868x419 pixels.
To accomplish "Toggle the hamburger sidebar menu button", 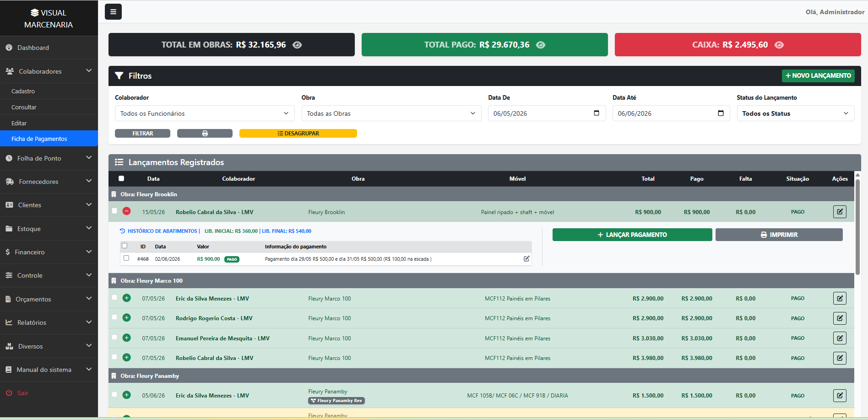I will 113,12.
